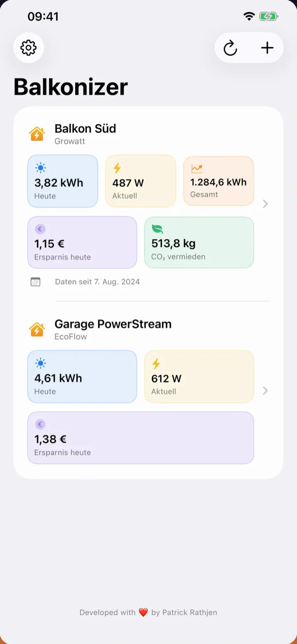Tap Developed by Patrick Rathjen footer
Viewport: 297px width, 644px height.
pyautogui.click(x=148, y=612)
